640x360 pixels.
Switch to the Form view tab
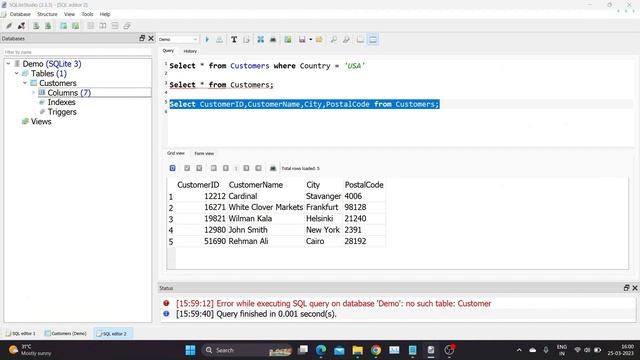(x=204, y=153)
